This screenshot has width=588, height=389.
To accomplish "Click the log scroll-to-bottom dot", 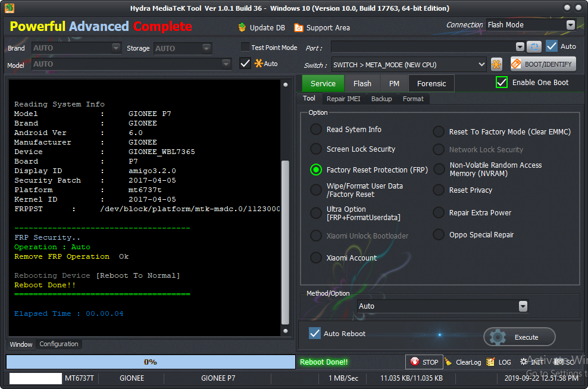I will [286, 331].
